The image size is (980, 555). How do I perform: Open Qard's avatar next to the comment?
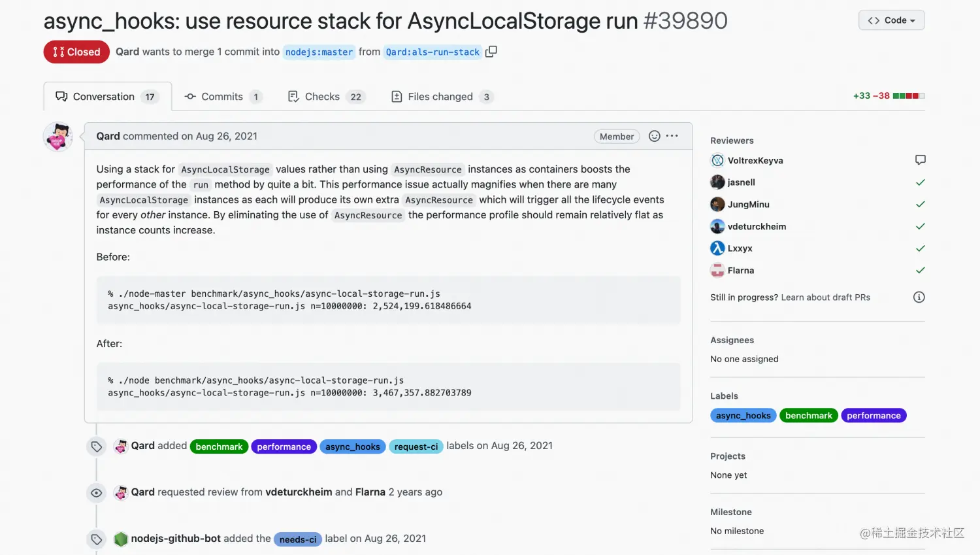click(58, 137)
